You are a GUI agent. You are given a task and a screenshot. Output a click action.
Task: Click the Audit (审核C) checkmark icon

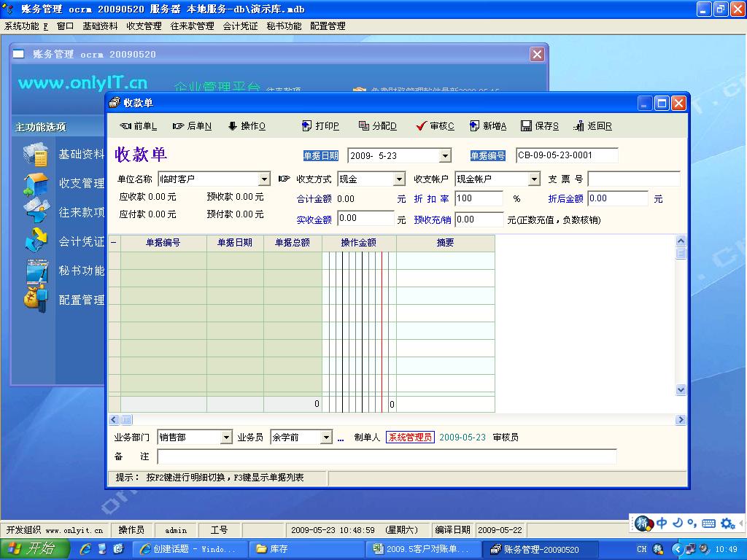click(421, 126)
